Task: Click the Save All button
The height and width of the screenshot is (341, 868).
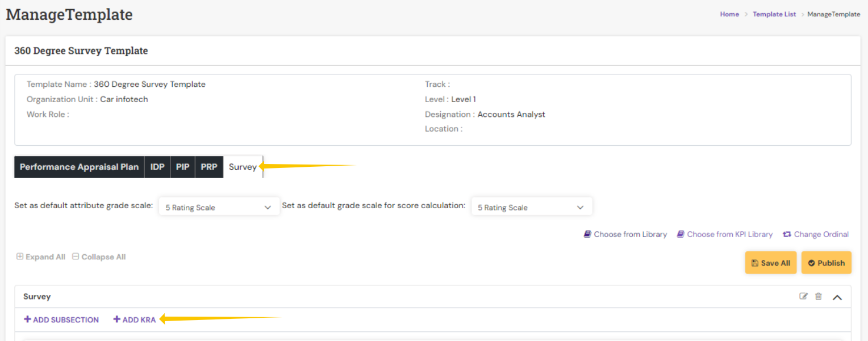Action: coord(771,263)
